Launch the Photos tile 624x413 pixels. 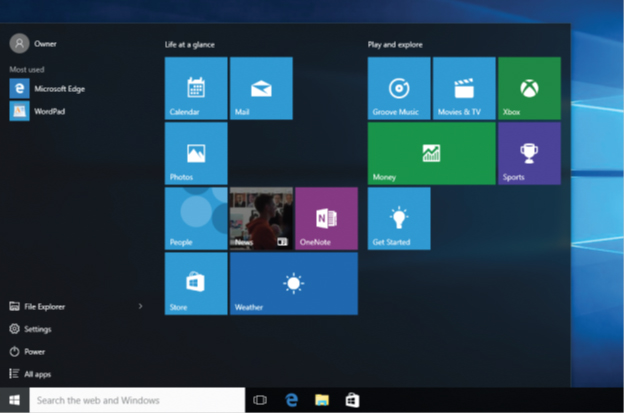pos(196,153)
